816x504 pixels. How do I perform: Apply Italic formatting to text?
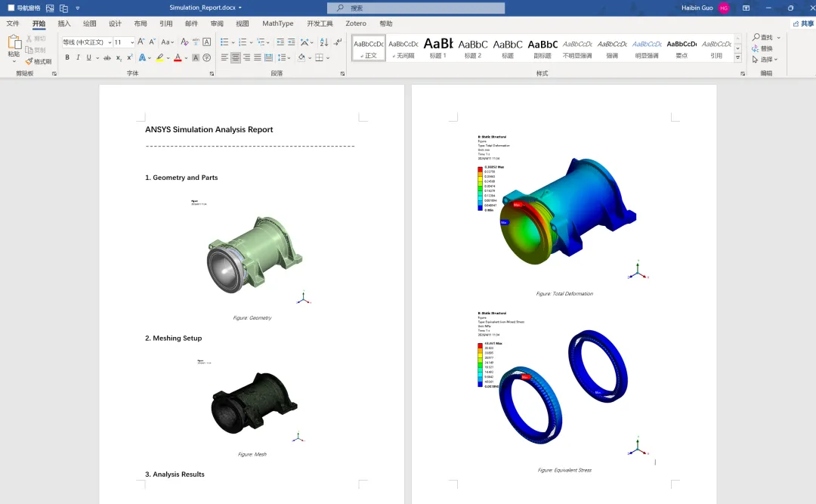78,57
